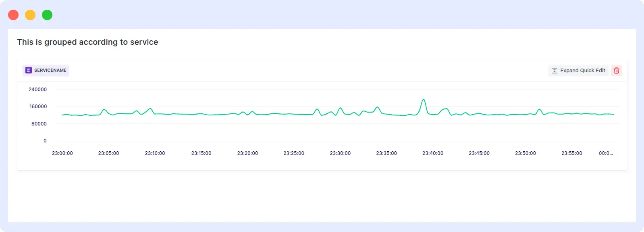Screen dimensions: 644x232
Task: Click the 23:10:00 time label
Action: tap(155, 153)
